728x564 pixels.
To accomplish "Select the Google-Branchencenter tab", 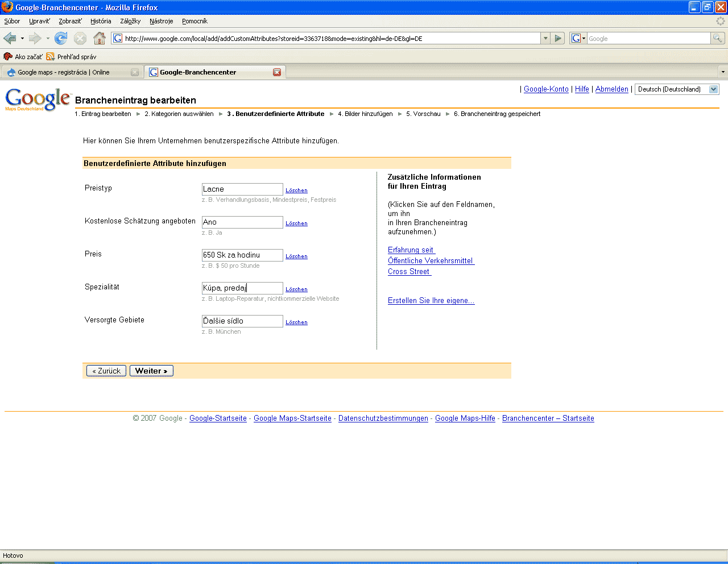I will click(214, 72).
